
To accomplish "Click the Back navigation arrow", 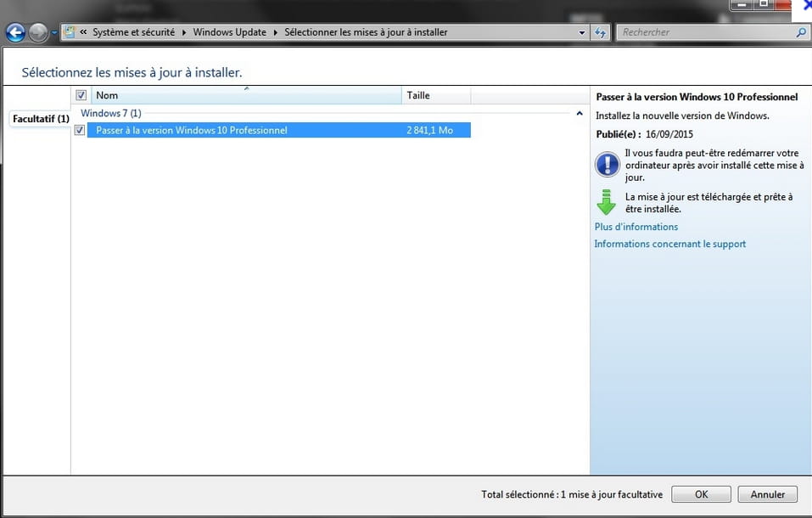I will point(15,33).
